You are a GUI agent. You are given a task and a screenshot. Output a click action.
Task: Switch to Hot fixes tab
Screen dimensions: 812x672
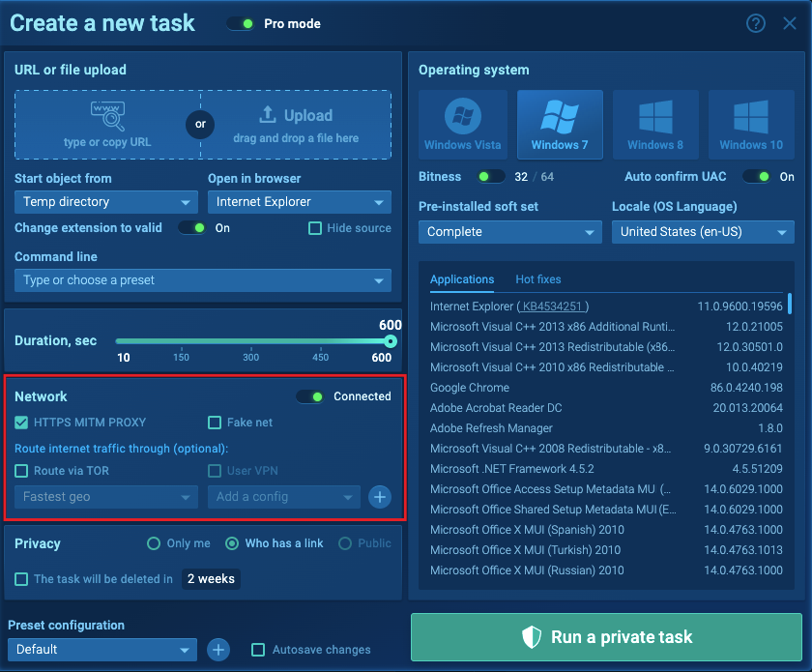point(538,279)
